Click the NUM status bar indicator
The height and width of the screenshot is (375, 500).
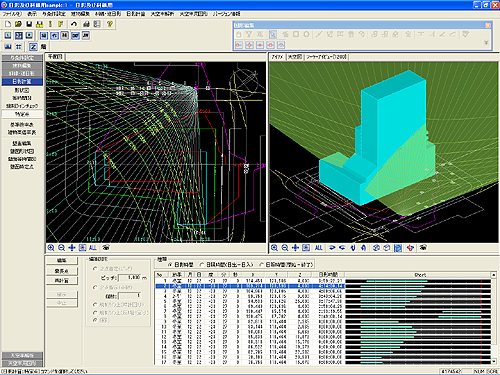pyautogui.click(x=479, y=371)
